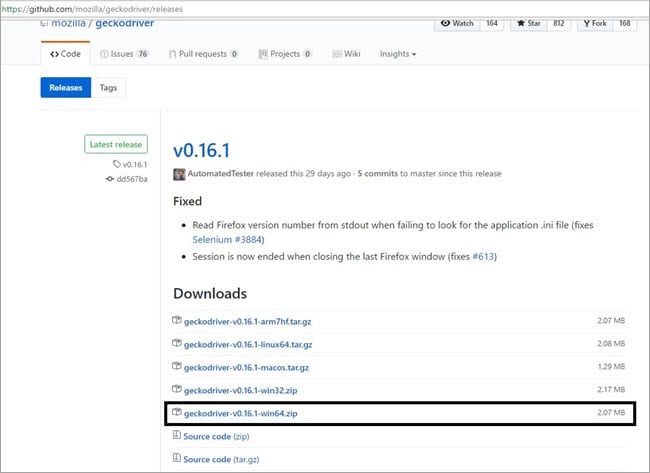Screen dimensions: 650x473
Task: Click the star icon on Star
Action: coord(521,23)
